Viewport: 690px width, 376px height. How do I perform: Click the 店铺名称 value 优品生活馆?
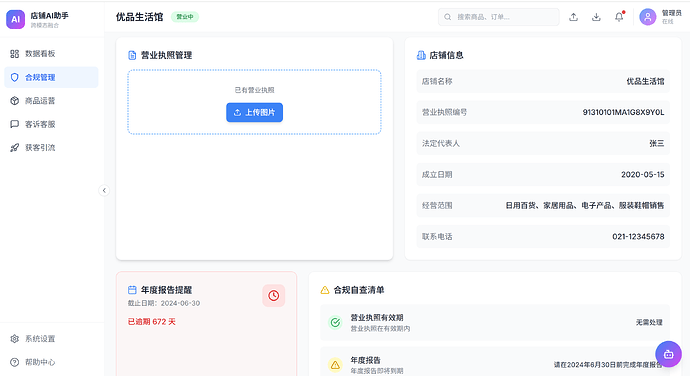tap(645, 81)
